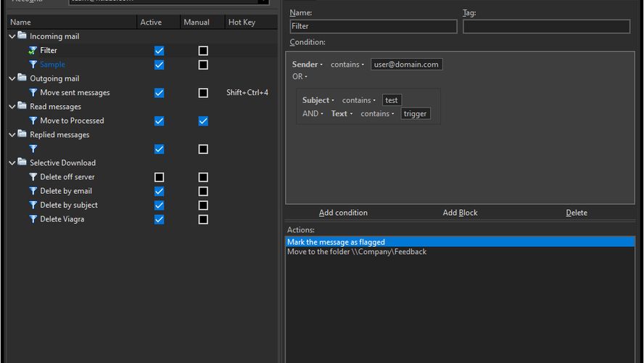Click the funnel icon beside Sample filter
This screenshot has width=644, height=363.
[33, 65]
